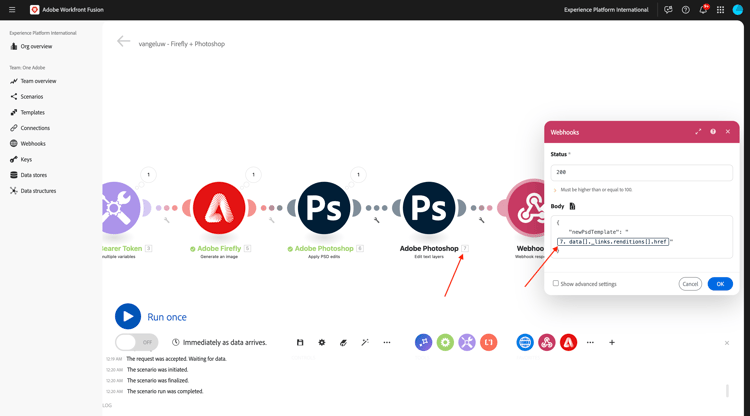Close the bottom log panel
750x416 pixels.
coord(727,343)
